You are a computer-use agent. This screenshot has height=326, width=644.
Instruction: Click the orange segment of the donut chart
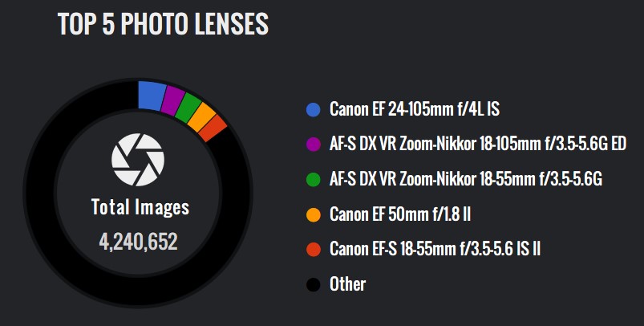pyautogui.click(x=201, y=118)
